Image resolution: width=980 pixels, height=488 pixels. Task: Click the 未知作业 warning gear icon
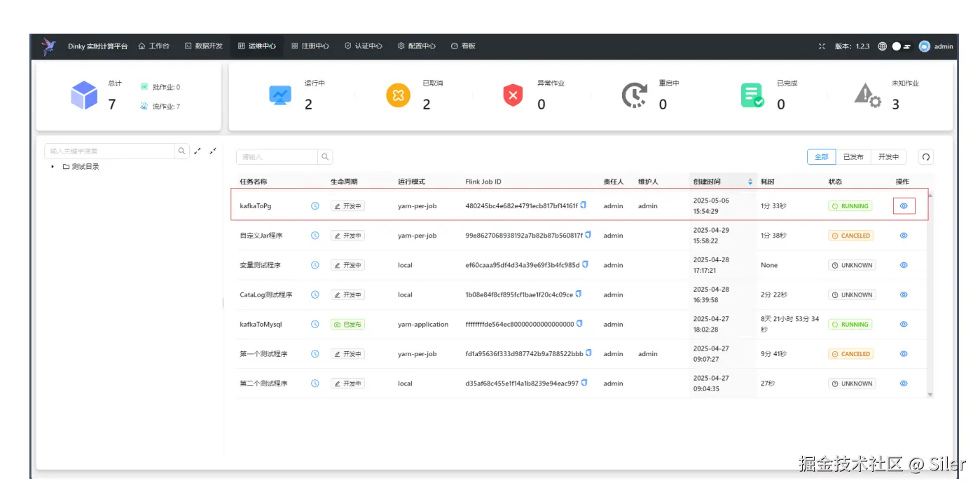[867, 95]
